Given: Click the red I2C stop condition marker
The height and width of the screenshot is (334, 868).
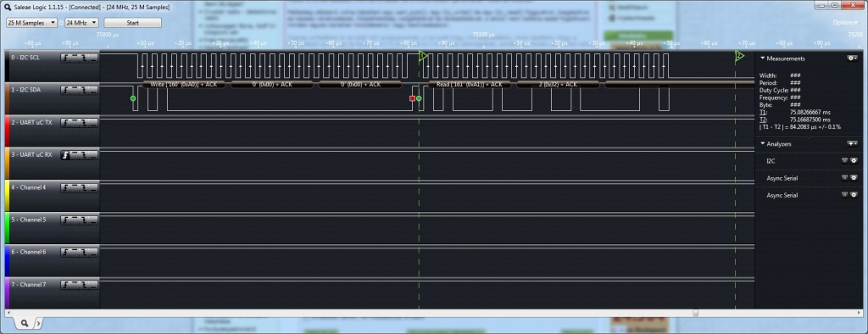Looking at the screenshot, I should click(412, 98).
